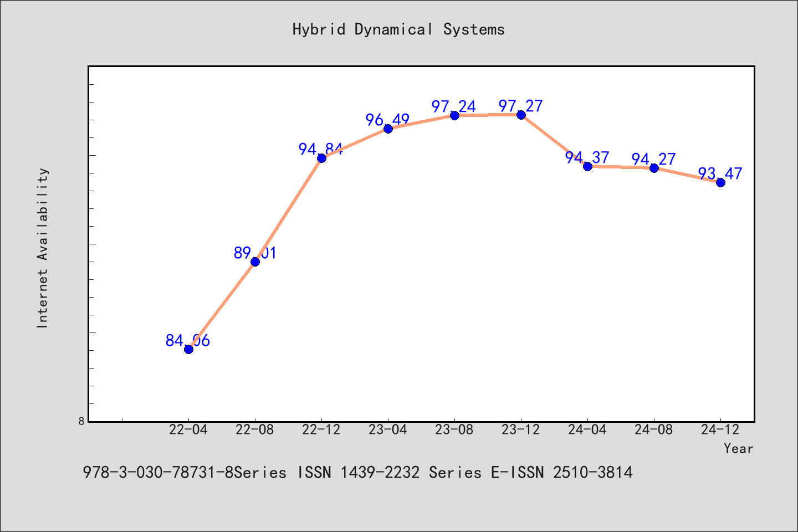Click the 22-12 x-axis tick label
This screenshot has height=532, width=798.
(321, 429)
